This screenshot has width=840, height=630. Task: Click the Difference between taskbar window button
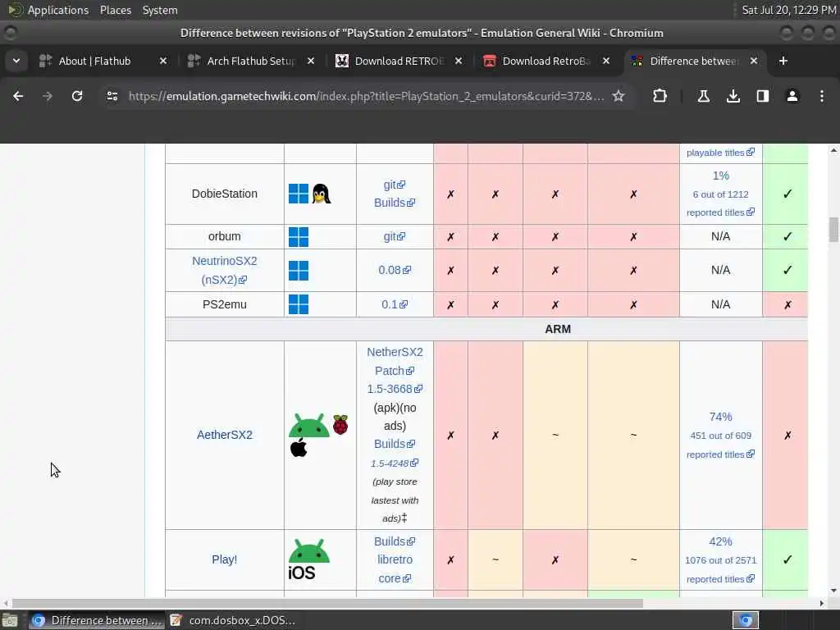(x=97, y=620)
